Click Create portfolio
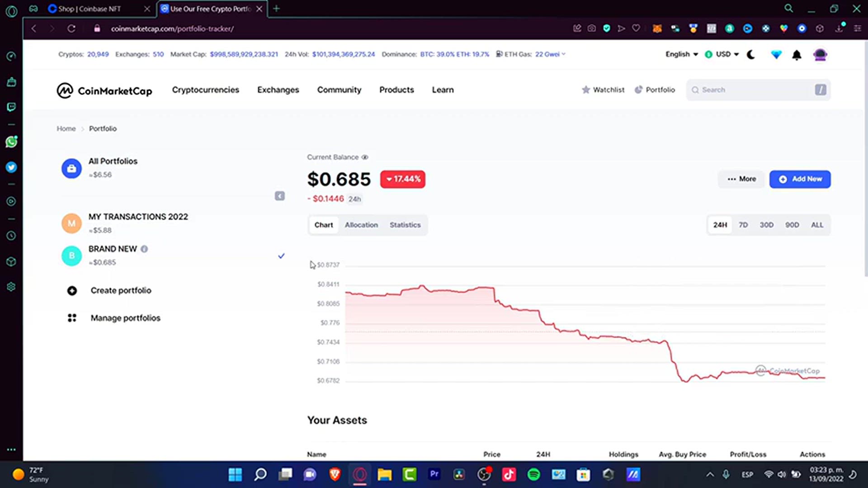The height and width of the screenshot is (488, 868). pyautogui.click(x=109, y=291)
